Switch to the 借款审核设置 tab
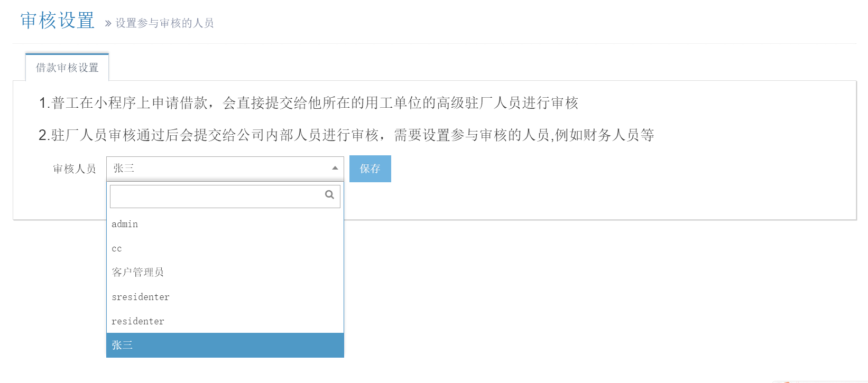 67,68
